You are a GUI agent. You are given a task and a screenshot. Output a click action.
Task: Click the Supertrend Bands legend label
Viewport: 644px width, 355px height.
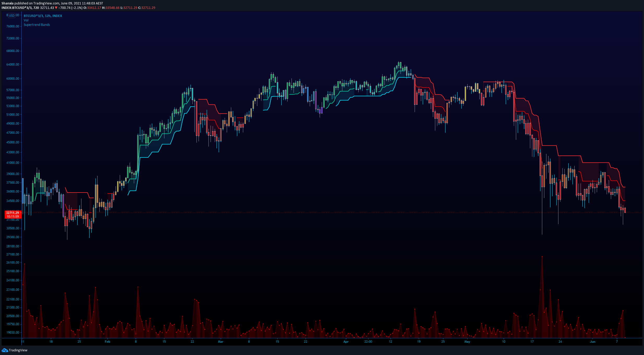coord(37,25)
